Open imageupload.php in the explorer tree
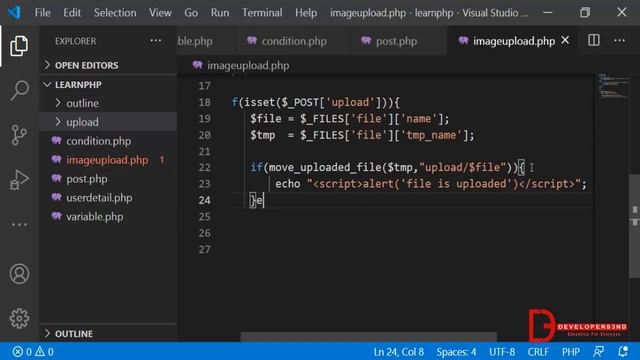This screenshot has width=640, height=360. coord(108,160)
